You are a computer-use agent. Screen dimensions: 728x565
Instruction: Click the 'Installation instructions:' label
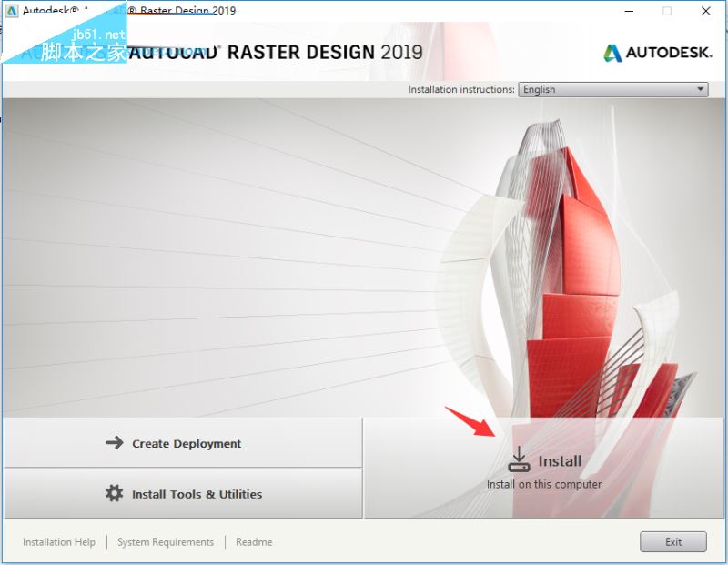point(461,89)
